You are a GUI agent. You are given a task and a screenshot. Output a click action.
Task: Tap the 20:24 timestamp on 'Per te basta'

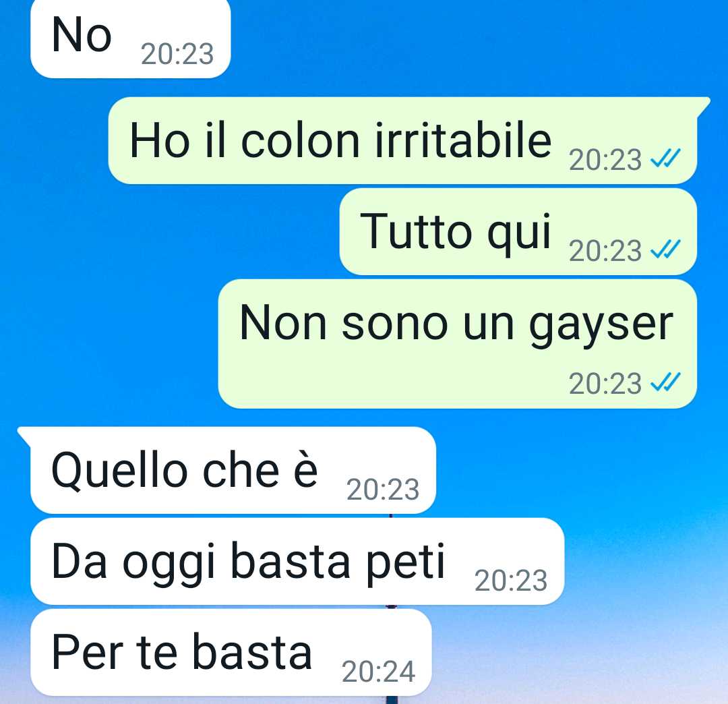378,672
